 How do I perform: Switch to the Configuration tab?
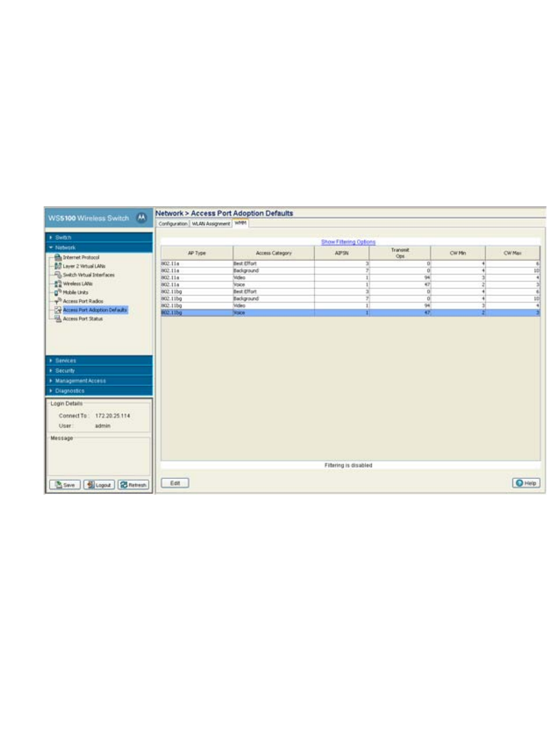tap(173, 224)
